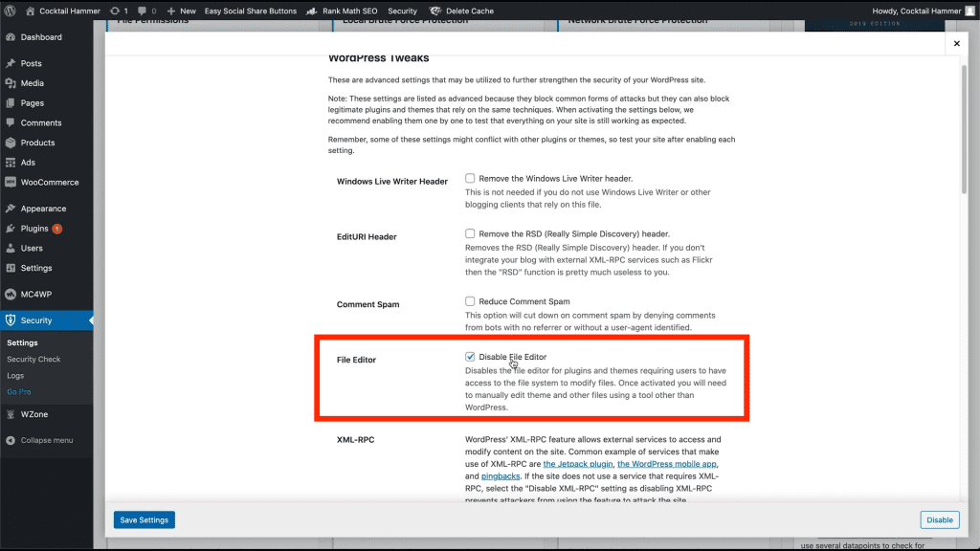
Task: Enable Remove the Windows Live Writer header
Action: pos(470,178)
